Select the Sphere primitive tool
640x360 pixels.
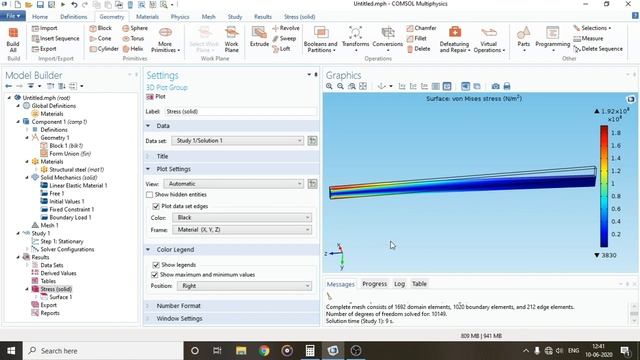(135, 28)
